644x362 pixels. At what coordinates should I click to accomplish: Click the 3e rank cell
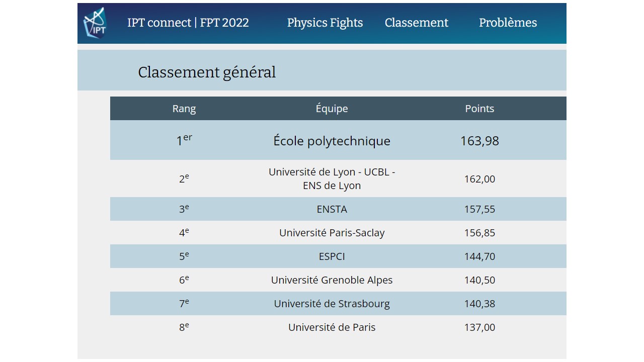(x=184, y=209)
